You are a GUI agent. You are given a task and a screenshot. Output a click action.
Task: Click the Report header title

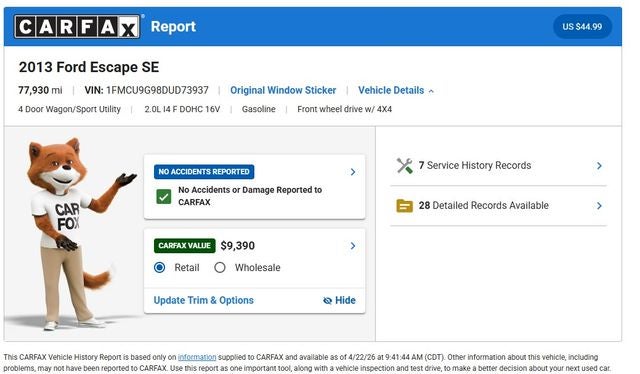[173, 27]
